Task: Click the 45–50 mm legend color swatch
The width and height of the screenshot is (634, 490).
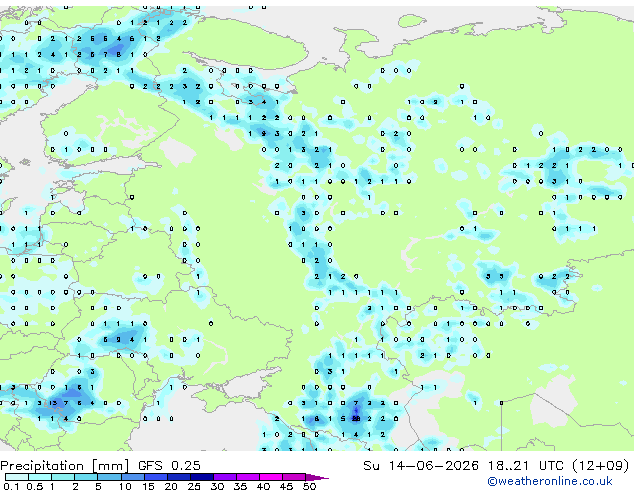Action: pyautogui.click(x=293, y=477)
